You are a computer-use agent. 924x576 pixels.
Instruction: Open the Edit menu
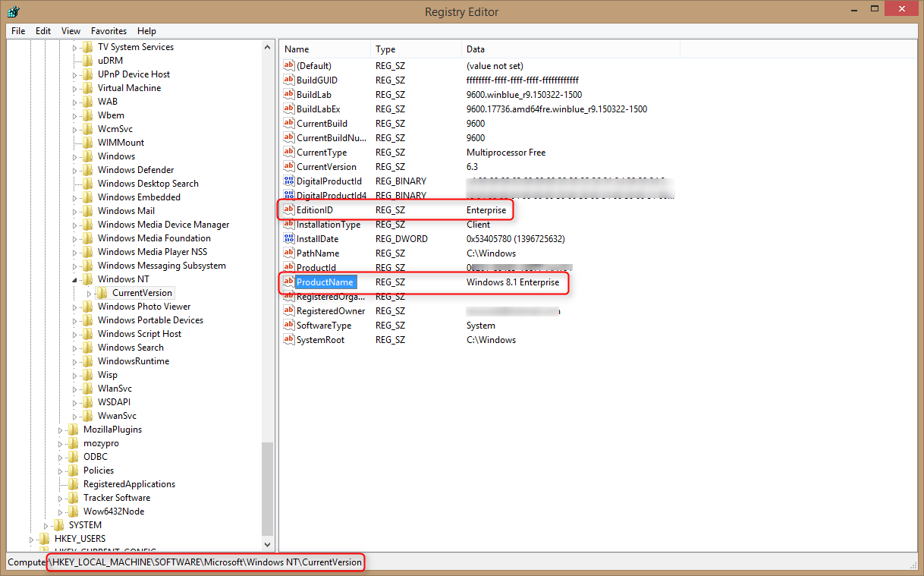[x=43, y=31]
